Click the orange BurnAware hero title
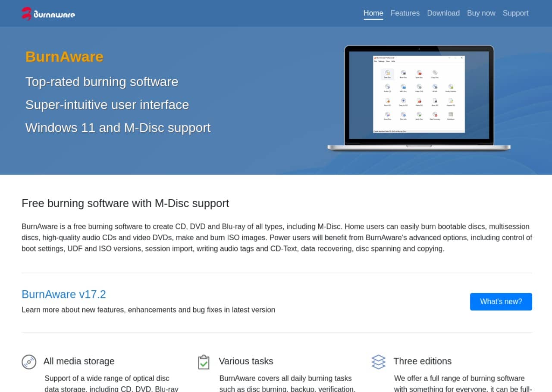The height and width of the screenshot is (392, 552). click(64, 56)
